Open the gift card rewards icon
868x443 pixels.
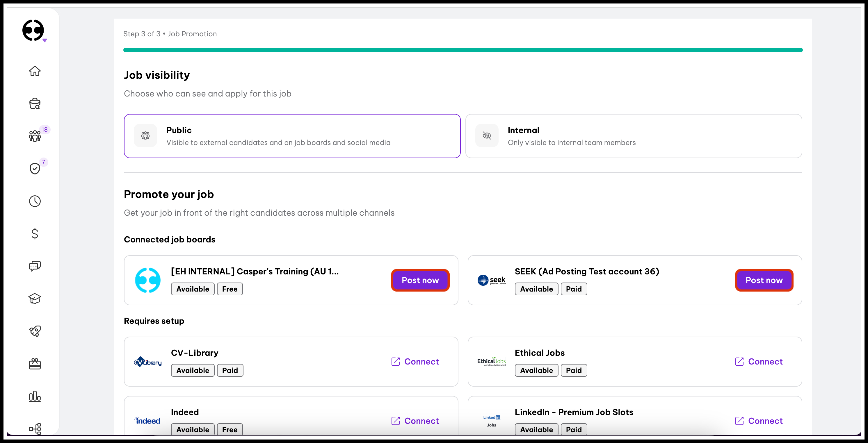tap(35, 364)
